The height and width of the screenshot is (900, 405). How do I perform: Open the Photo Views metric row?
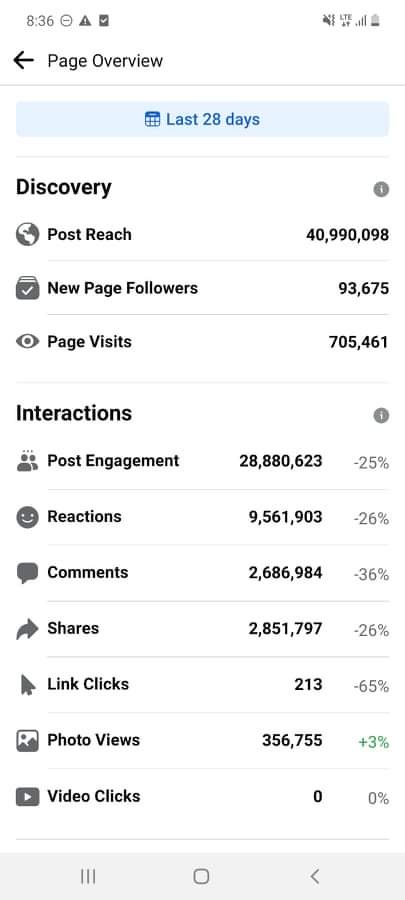coord(202,740)
